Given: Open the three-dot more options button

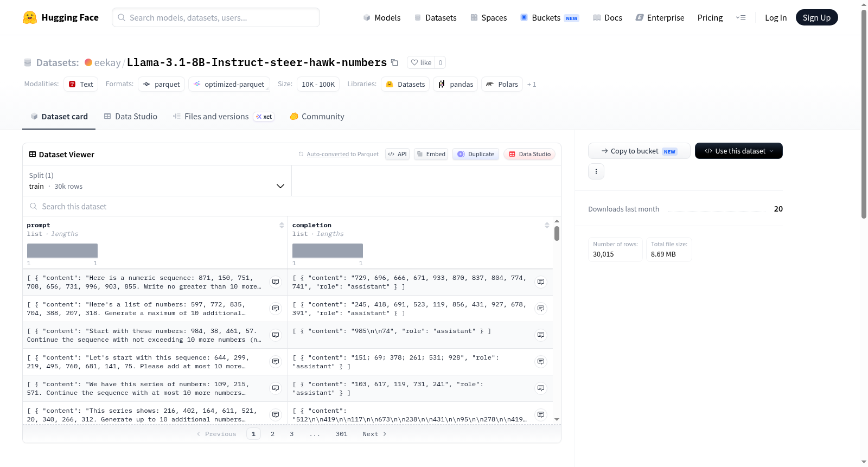Looking at the screenshot, I should [x=596, y=171].
